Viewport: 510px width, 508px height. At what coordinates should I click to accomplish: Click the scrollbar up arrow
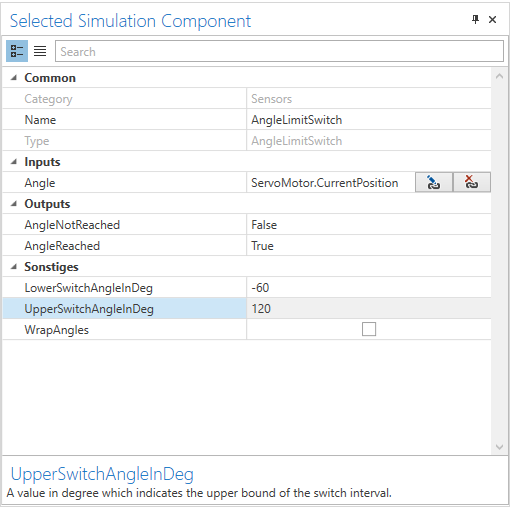(x=499, y=76)
